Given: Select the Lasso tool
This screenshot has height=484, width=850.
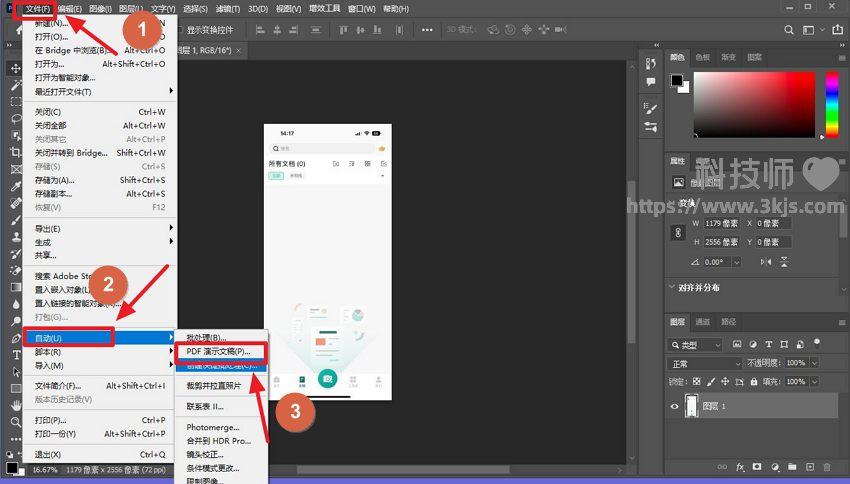Looking at the screenshot, I should point(16,119).
